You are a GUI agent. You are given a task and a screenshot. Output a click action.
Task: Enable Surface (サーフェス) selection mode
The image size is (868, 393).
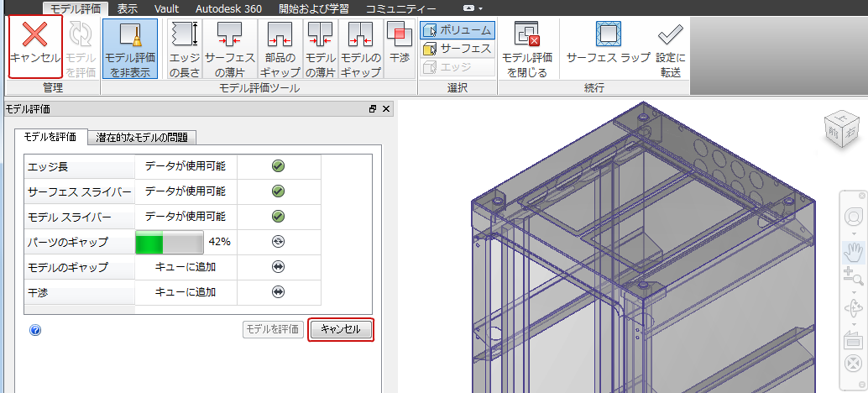coord(458,49)
